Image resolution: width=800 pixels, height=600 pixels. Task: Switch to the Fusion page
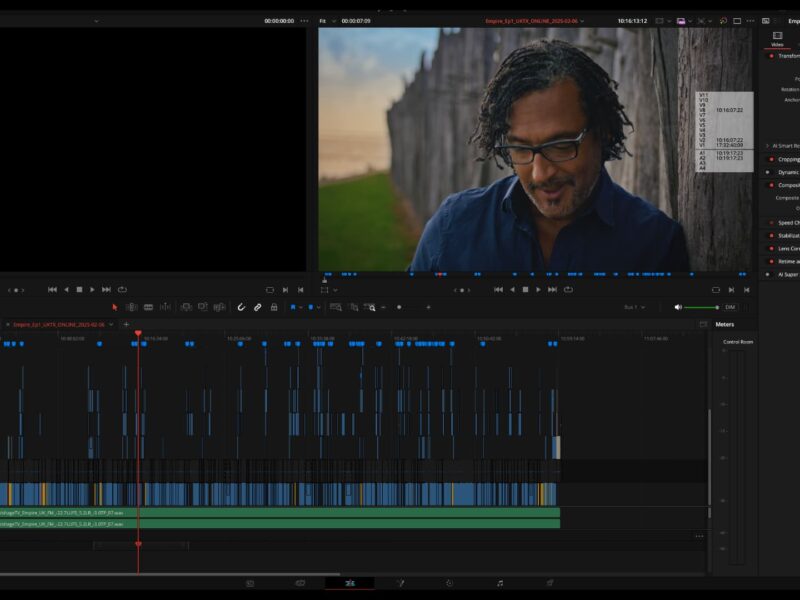coord(401,583)
